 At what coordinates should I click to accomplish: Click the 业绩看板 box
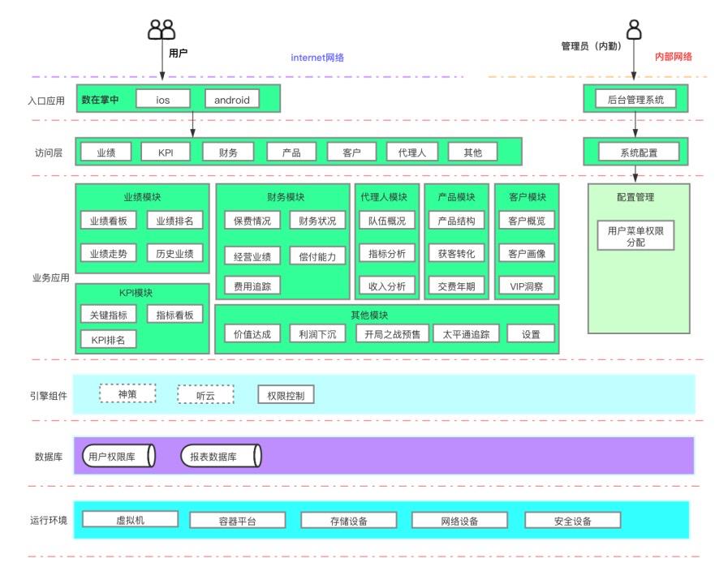pos(108,221)
